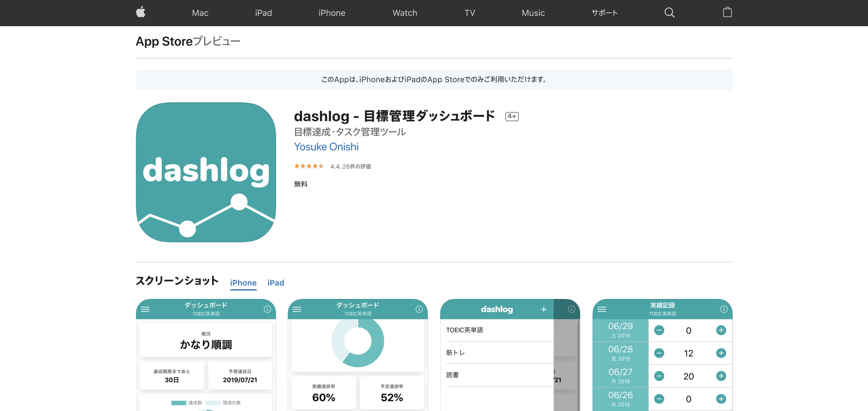The image size is (868, 411).
Task: Select the iPhone screenshots tab
Action: pyautogui.click(x=243, y=283)
